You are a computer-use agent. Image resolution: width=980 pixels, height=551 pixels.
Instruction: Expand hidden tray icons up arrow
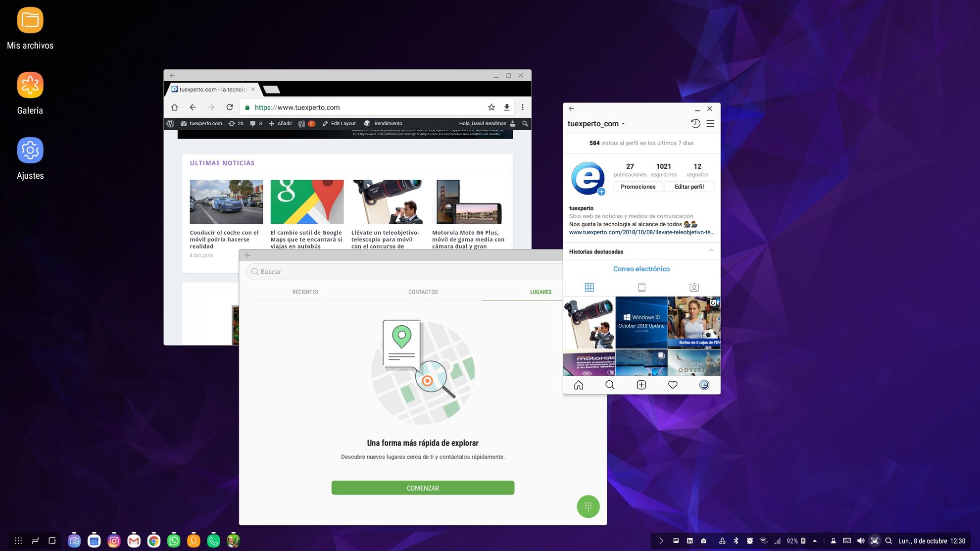815,541
